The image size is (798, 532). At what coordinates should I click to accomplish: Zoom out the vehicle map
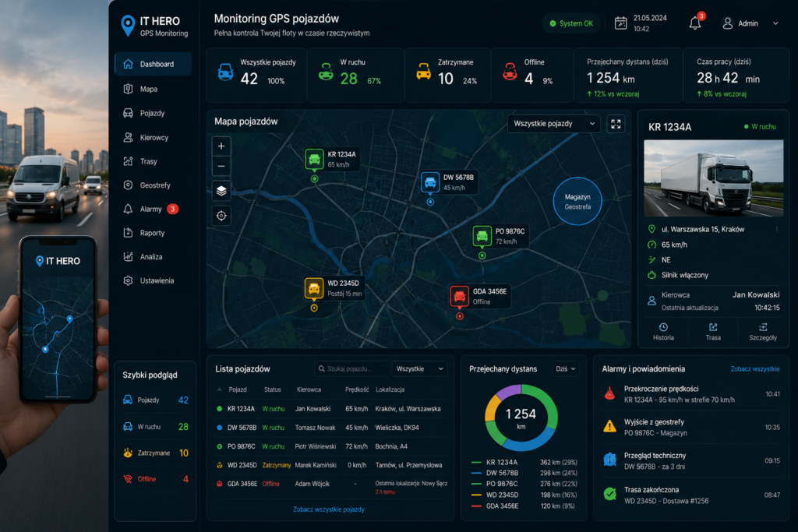(x=221, y=167)
